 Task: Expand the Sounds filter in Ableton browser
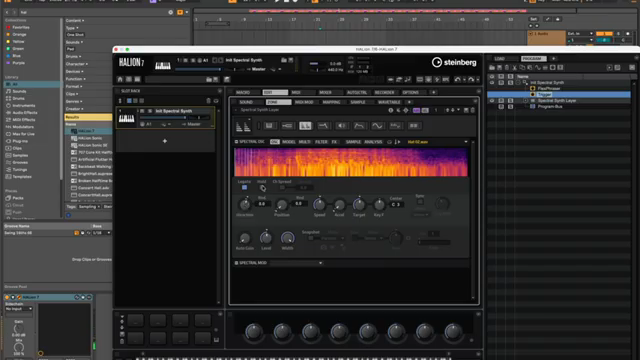point(74,42)
